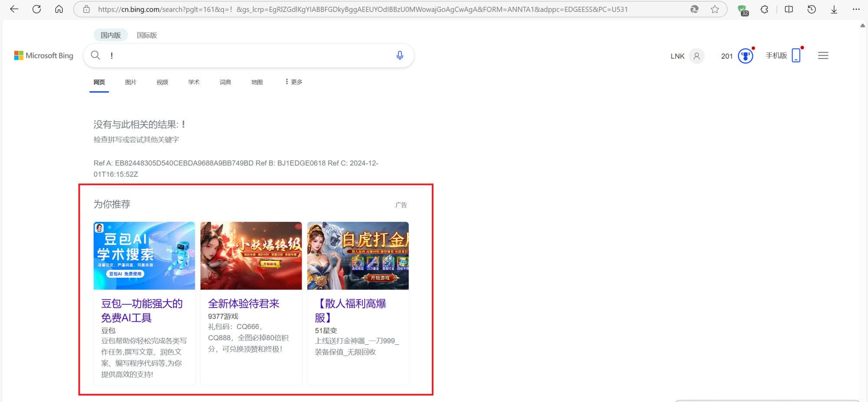Refresh the current page

36,9
